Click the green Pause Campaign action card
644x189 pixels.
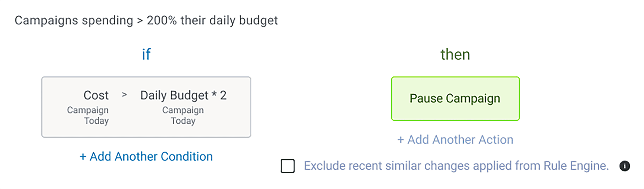455,98
